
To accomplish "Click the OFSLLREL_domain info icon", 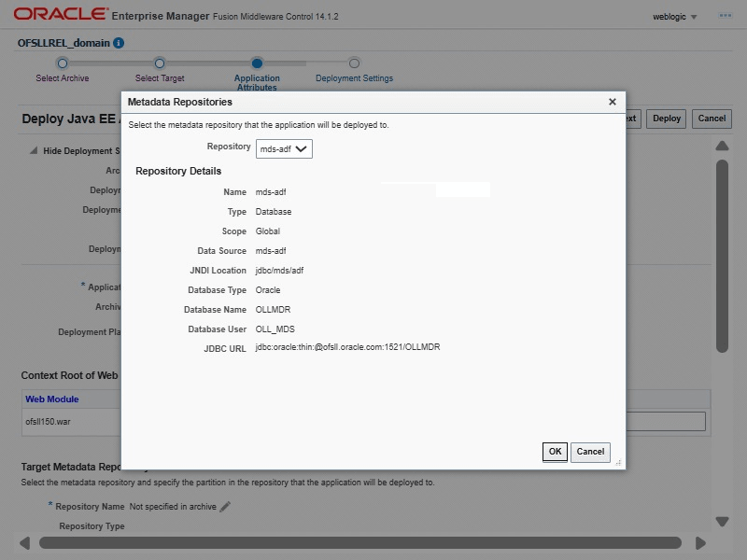I will [x=119, y=43].
